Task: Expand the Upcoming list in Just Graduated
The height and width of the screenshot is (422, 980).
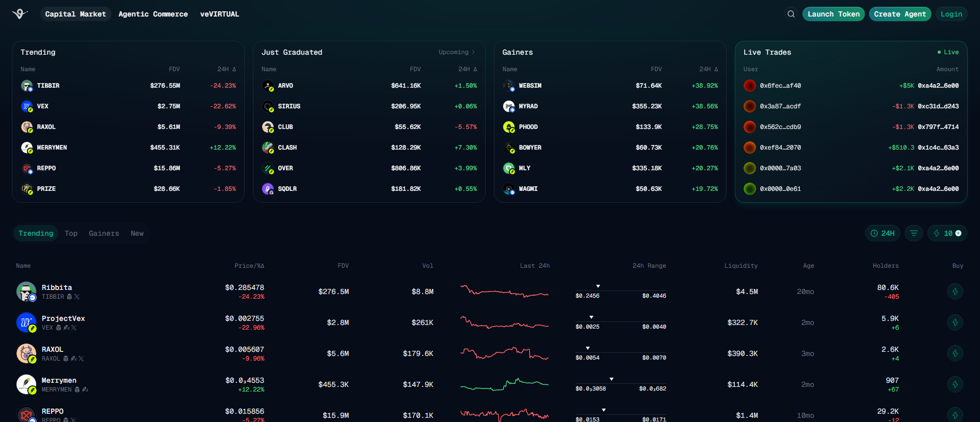Action: pos(457,52)
